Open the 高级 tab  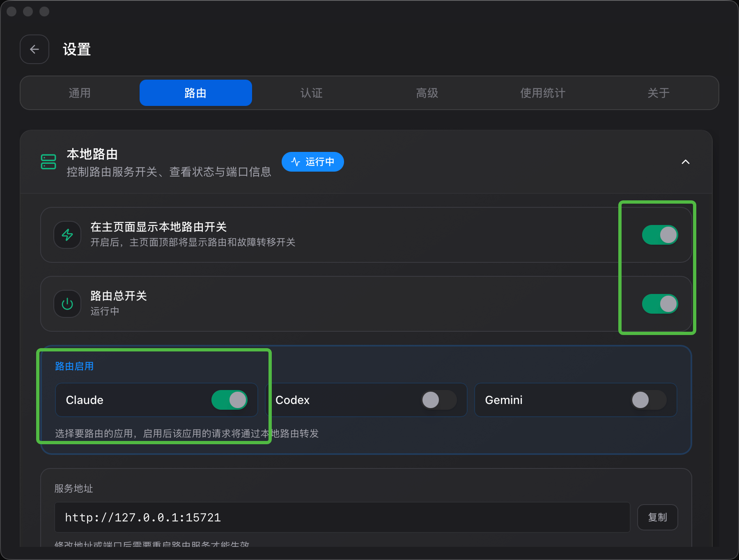(x=427, y=93)
